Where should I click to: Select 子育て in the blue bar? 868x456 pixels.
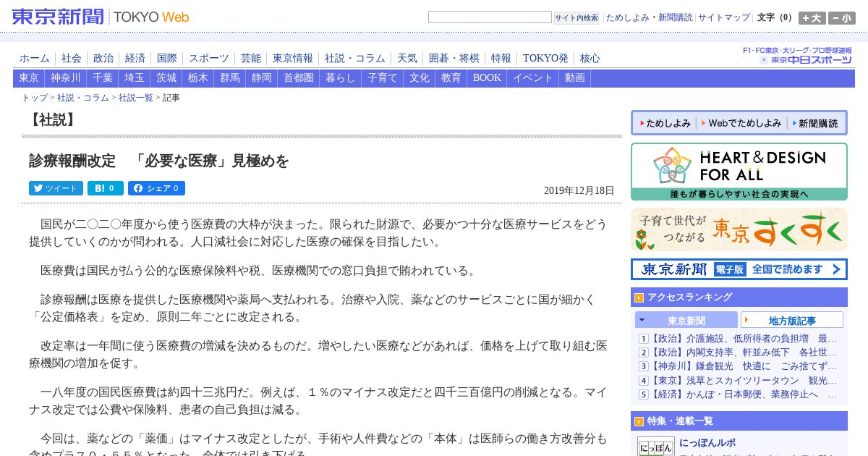[383, 78]
